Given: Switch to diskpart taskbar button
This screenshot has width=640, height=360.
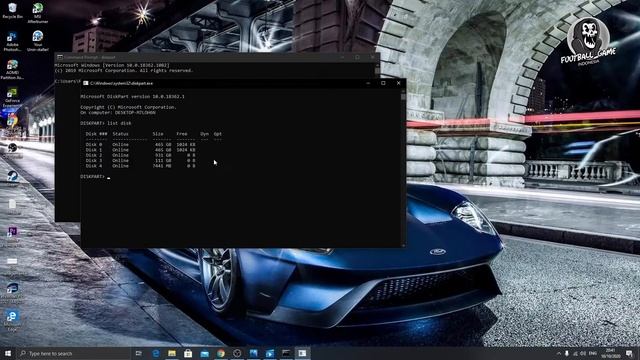Looking at the screenshot, I should pos(302,353).
